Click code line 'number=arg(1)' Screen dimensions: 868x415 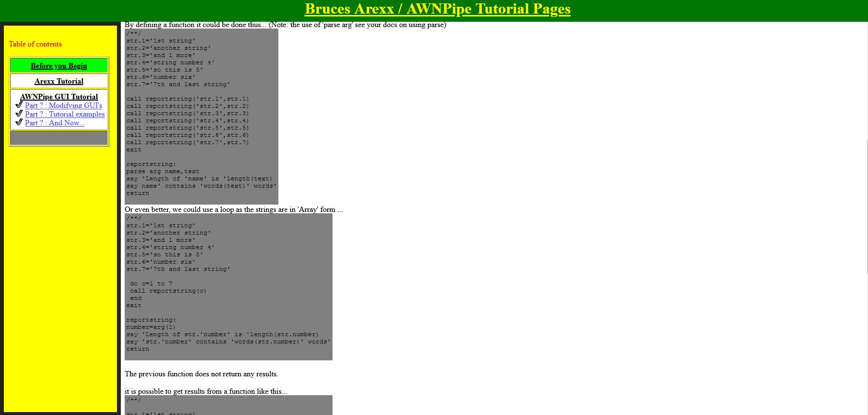[151, 327]
